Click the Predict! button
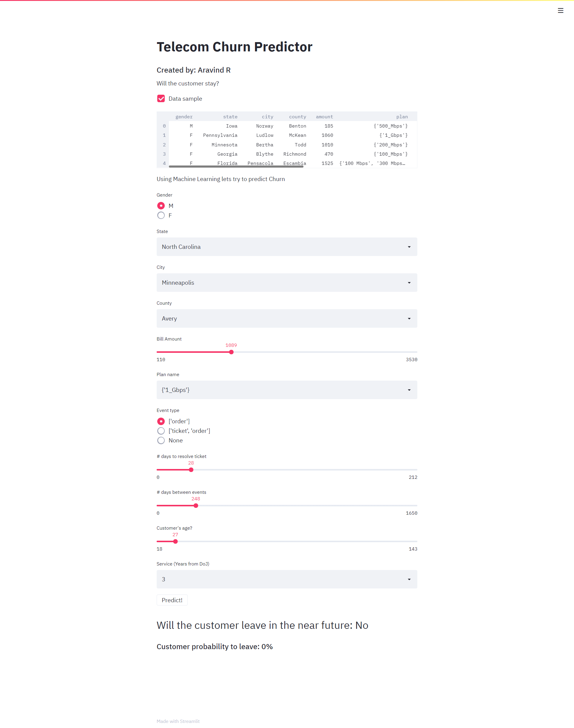Image resolution: width=574 pixels, height=728 pixels. pos(172,600)
